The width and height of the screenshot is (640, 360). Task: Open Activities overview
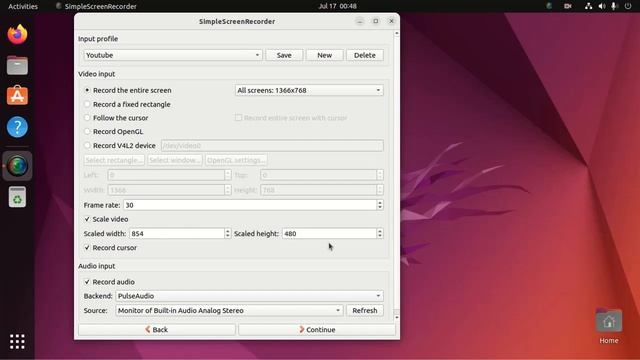(23, 6)
